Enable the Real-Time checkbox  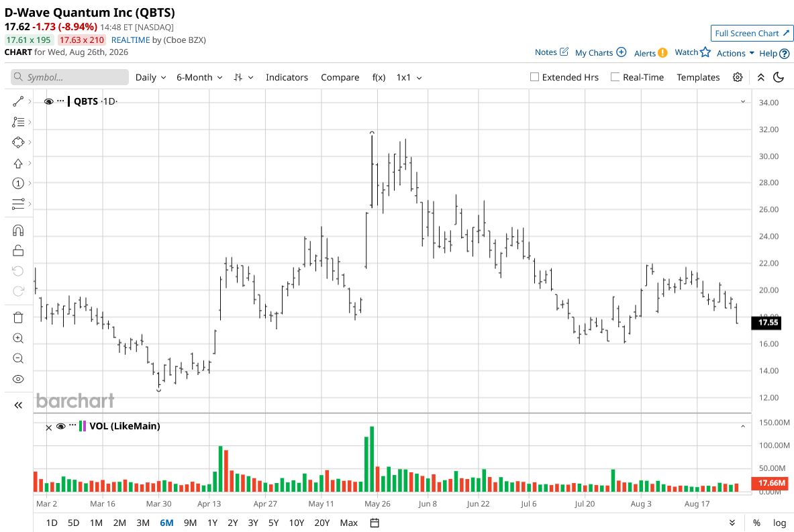point(615,77)
